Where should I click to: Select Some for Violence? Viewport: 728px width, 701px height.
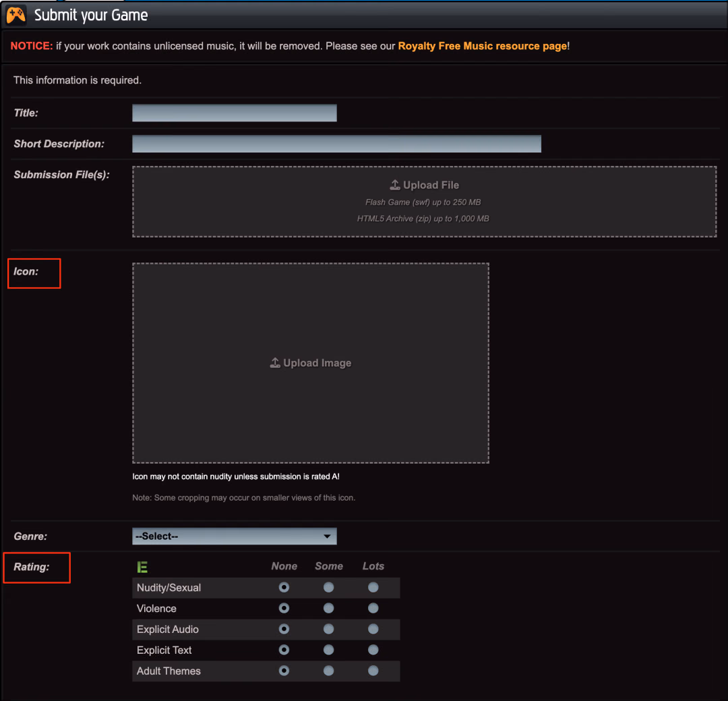pyautogui.click(x=329, y=608)
